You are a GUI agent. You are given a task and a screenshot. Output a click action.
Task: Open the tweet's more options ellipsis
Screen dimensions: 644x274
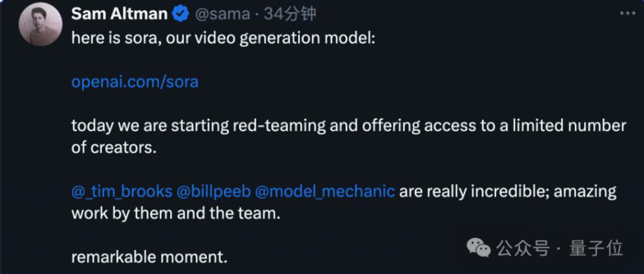[627, 13]
